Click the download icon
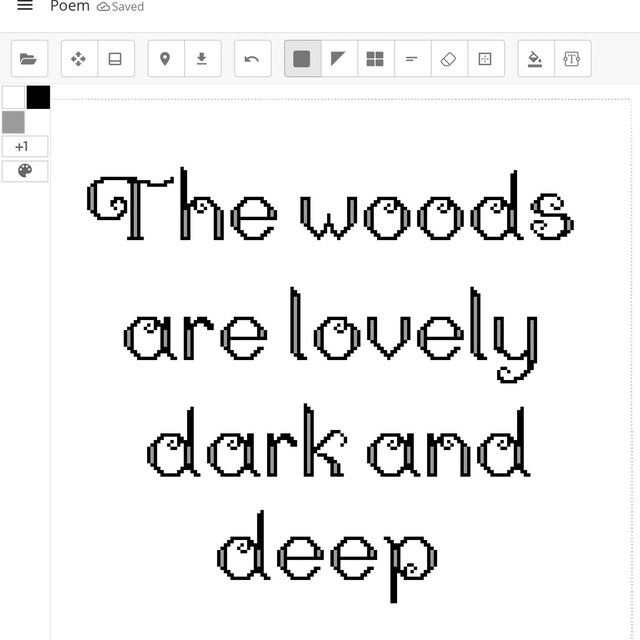The image size is (640, 640). [202, 59]
